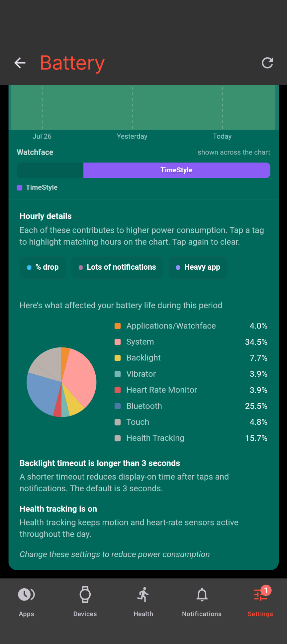Toggle the Heavy app tag
The image size is (287, 644).
(198, 267)
